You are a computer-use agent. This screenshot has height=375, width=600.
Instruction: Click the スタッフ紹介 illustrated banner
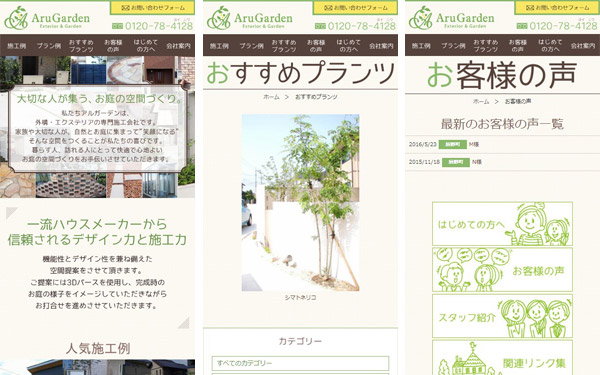tap(502, 316)
